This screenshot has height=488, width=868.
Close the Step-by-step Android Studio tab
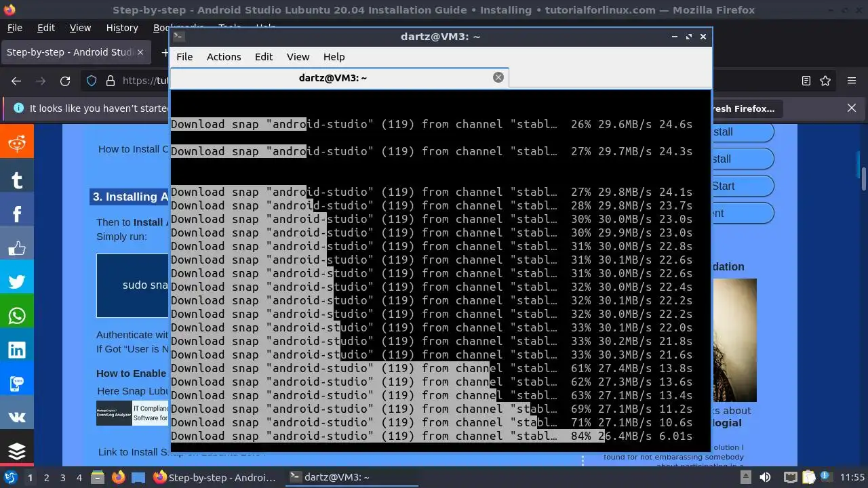click(x=140, y=52)
